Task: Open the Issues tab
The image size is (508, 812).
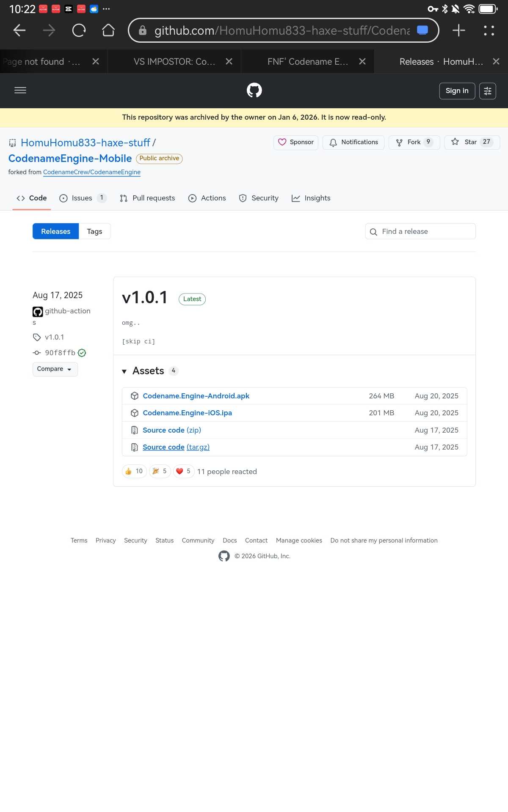Action: pyautogui.click(x=82, y=198)
